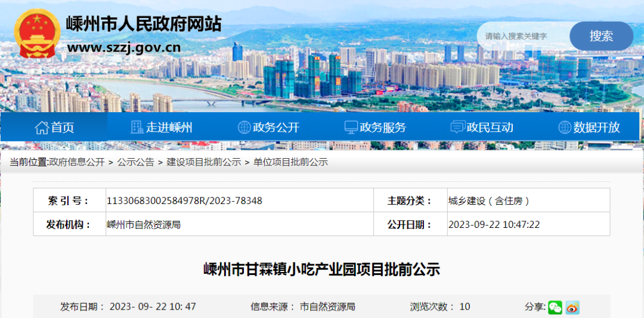The height and width of the screenshot is (318, 644).
Task: Share the article via Weibo icon
Action: tap(572, 307)
